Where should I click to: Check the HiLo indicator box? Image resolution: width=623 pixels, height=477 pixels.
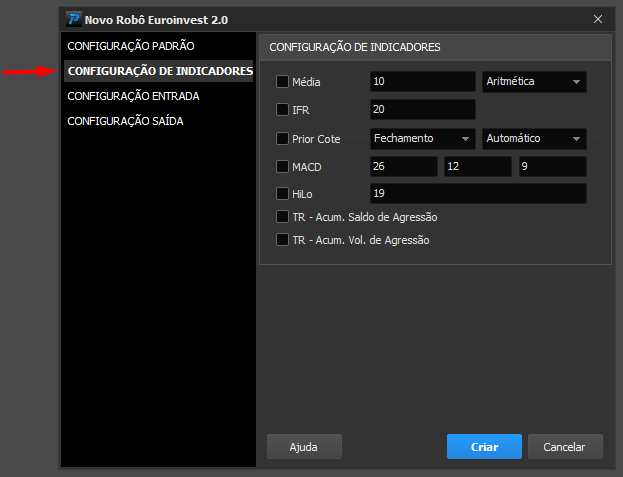point(282,194)
